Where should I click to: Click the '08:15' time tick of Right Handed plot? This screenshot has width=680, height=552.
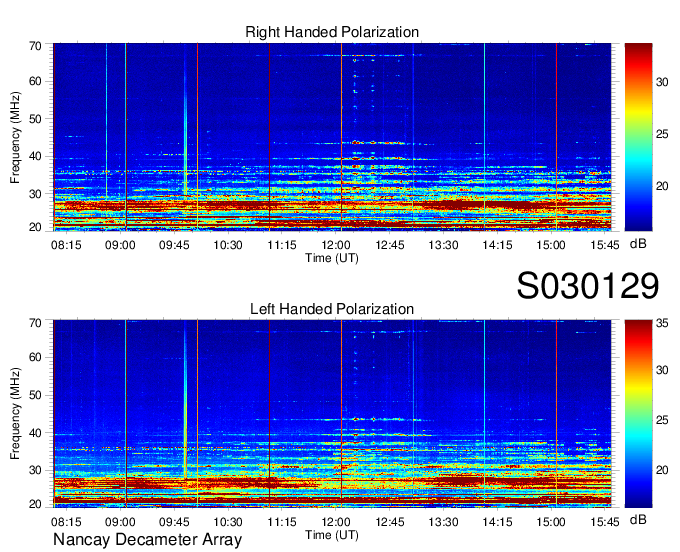[x=66, y=245]
